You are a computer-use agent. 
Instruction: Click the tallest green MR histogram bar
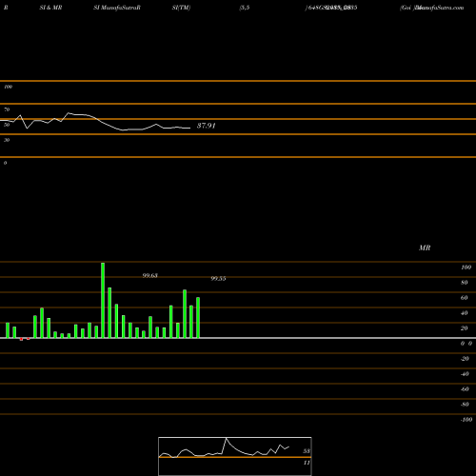click(x=103, y=300)
